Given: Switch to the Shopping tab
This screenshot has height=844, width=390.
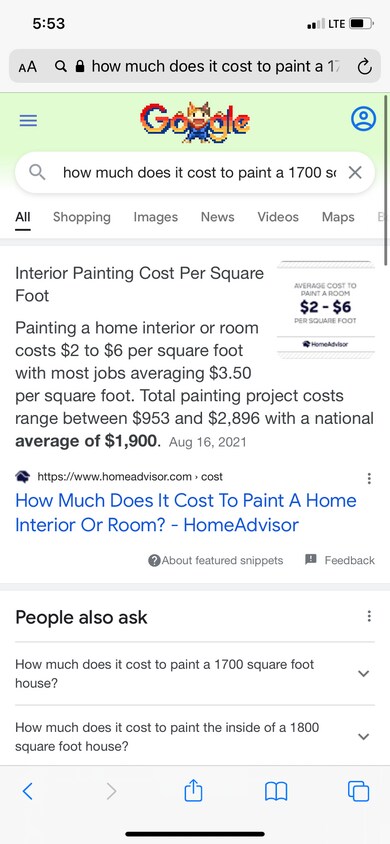Looking at the screenshot, I should coord(82,217).
